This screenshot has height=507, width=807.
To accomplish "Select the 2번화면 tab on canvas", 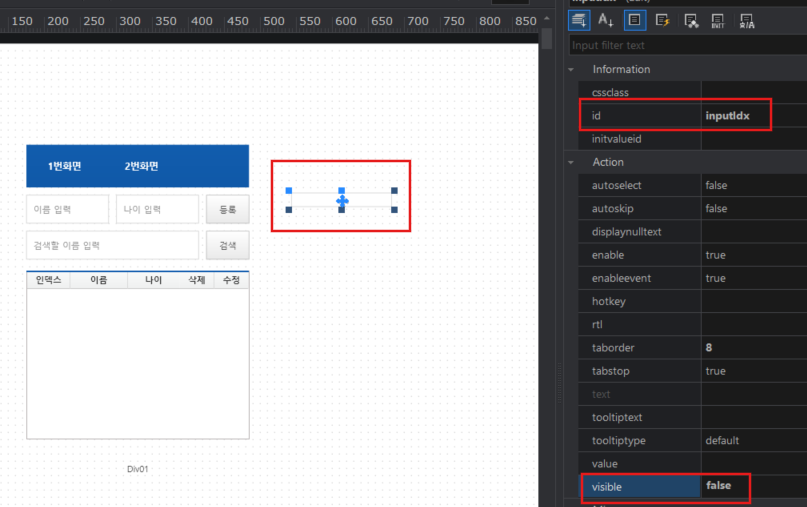I will (141, 166).
